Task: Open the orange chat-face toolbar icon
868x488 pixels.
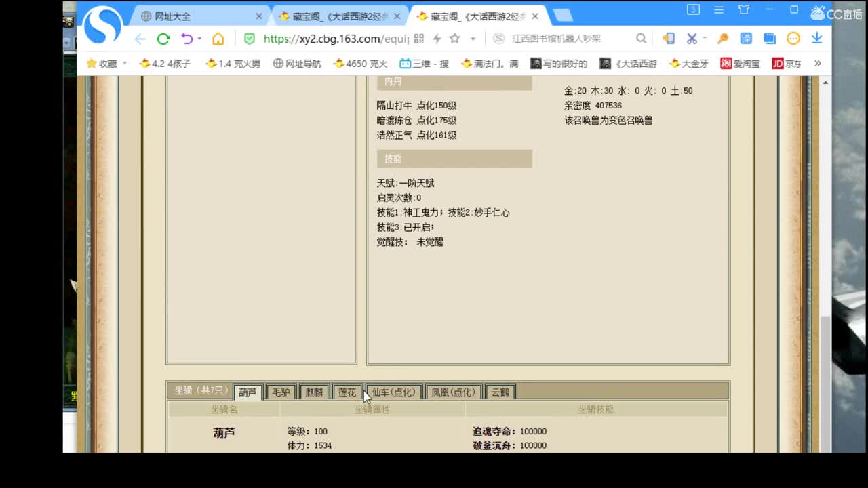Action: 793,39
